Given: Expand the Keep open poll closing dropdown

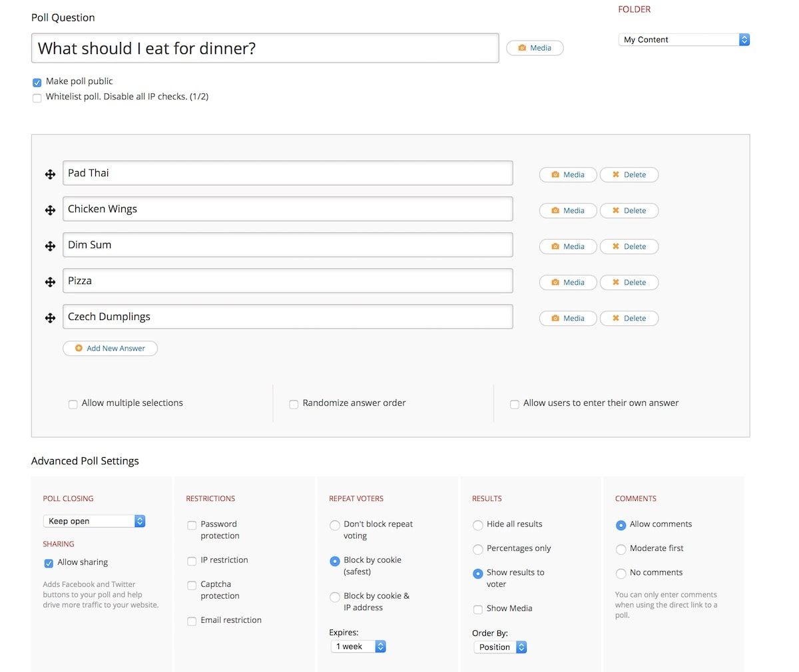Looking at the screenshot, I should pos(94,521).
